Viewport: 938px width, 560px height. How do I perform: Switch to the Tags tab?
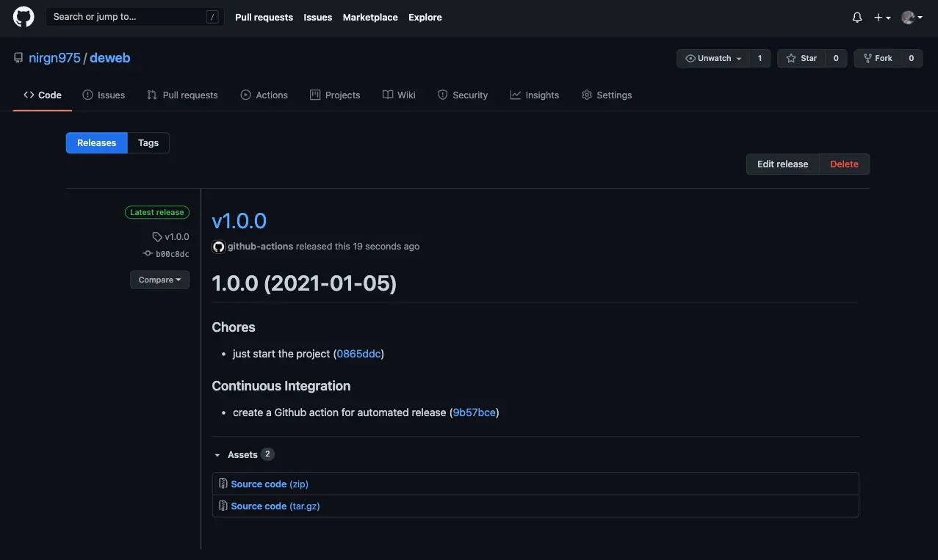click(148, 142)
